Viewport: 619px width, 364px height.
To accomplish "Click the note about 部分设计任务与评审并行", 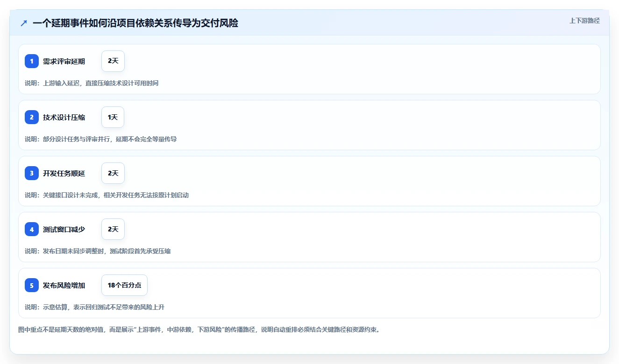I will click(101, 139).
